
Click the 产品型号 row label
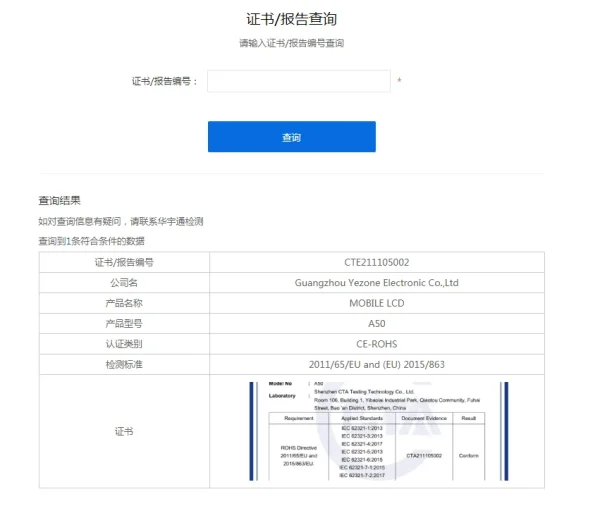click(124, 323)
